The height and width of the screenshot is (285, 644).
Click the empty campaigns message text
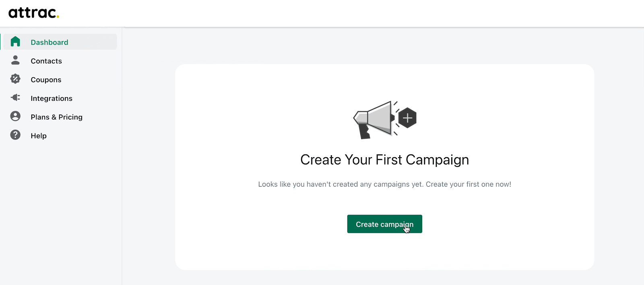coord(384,184)
